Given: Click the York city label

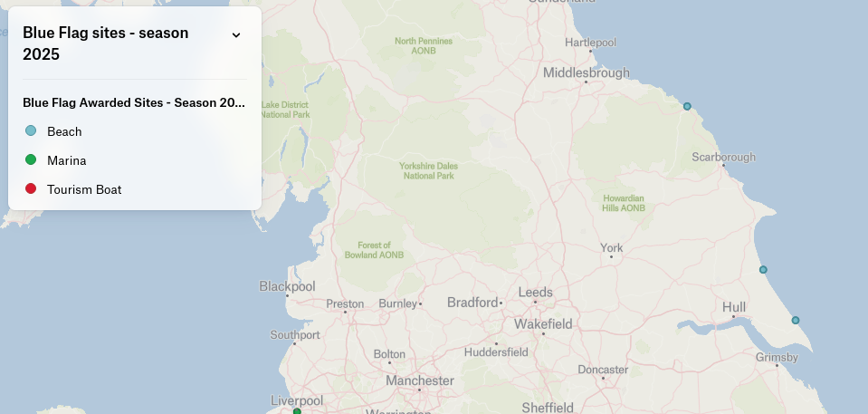Looking at the screenshot, I should [611, 247].
